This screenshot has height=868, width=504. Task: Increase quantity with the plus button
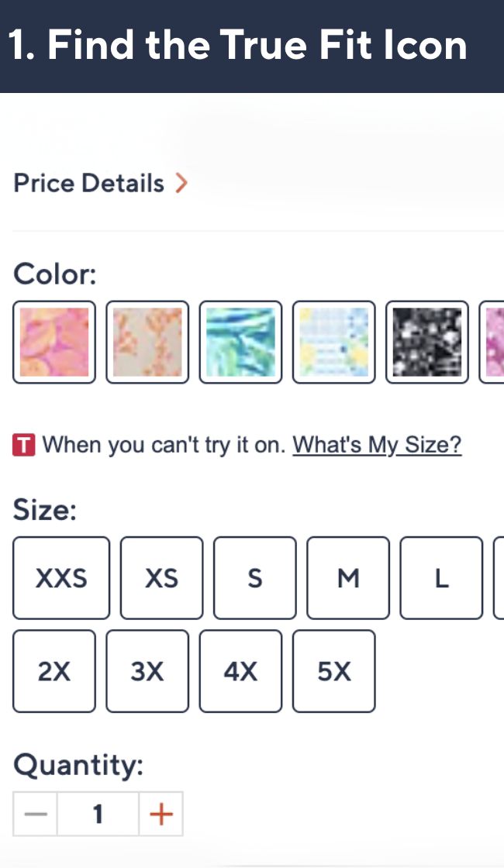(x=161, y=814)
